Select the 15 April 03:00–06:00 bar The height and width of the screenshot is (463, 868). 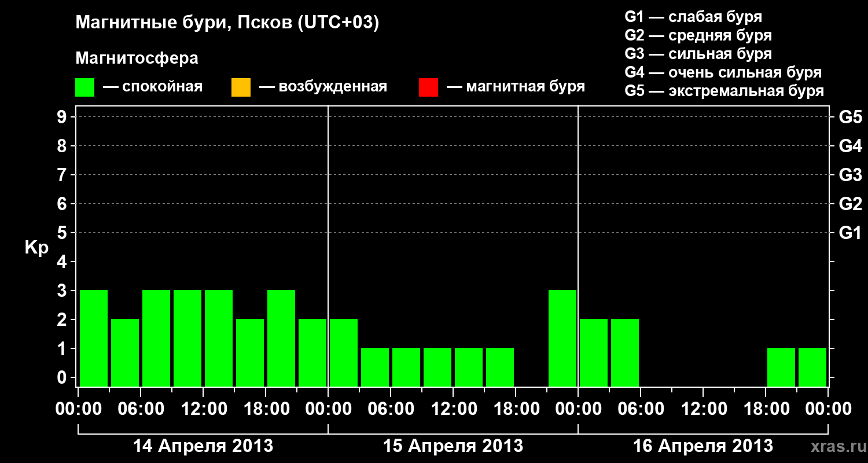pyautogui.click(x=375, y=367)
